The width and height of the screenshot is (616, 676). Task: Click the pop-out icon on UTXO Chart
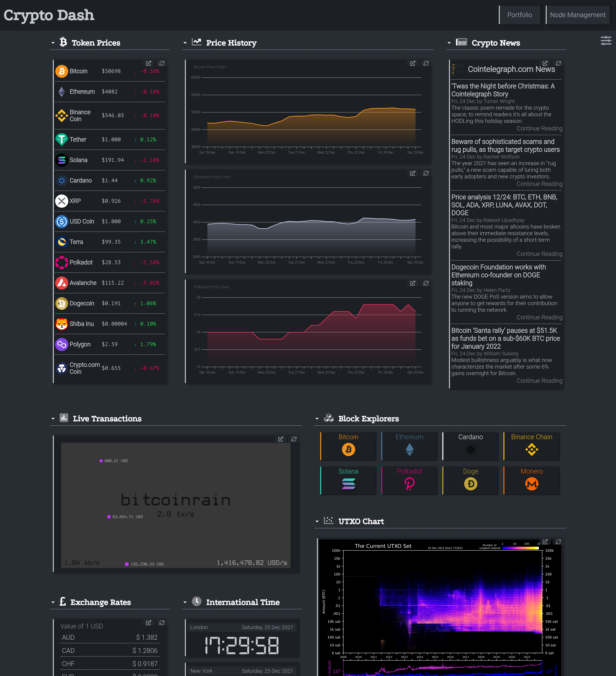[545, 542]
